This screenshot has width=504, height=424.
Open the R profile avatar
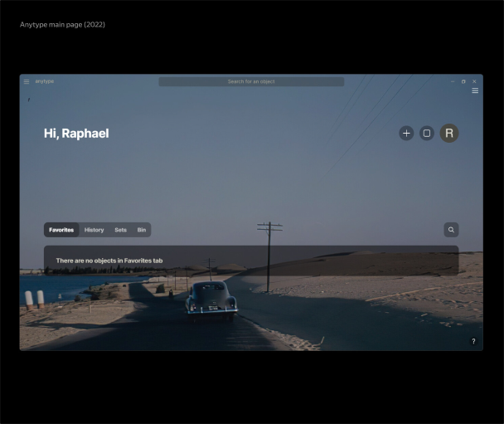point(449,133)
